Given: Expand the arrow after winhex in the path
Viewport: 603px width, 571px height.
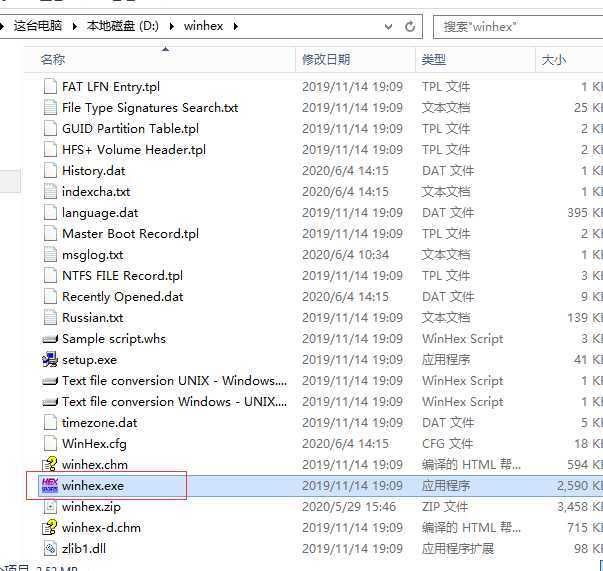Looking at the screenshot, I should coord(236,26).
